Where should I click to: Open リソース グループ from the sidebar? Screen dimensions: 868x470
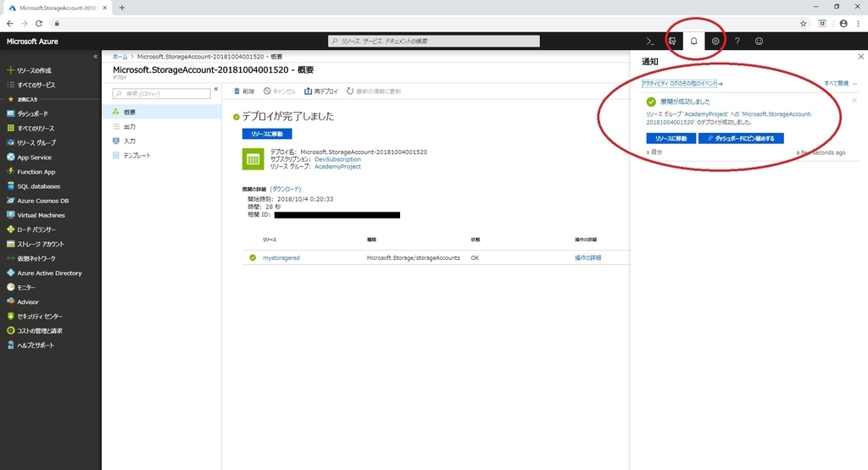(x=31, y=142)
